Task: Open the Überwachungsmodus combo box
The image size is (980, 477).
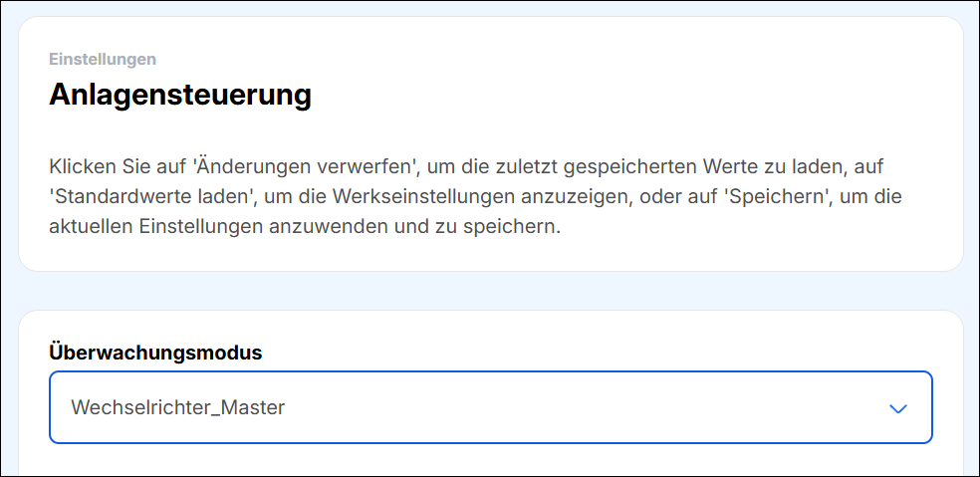Action: (490, 407)
